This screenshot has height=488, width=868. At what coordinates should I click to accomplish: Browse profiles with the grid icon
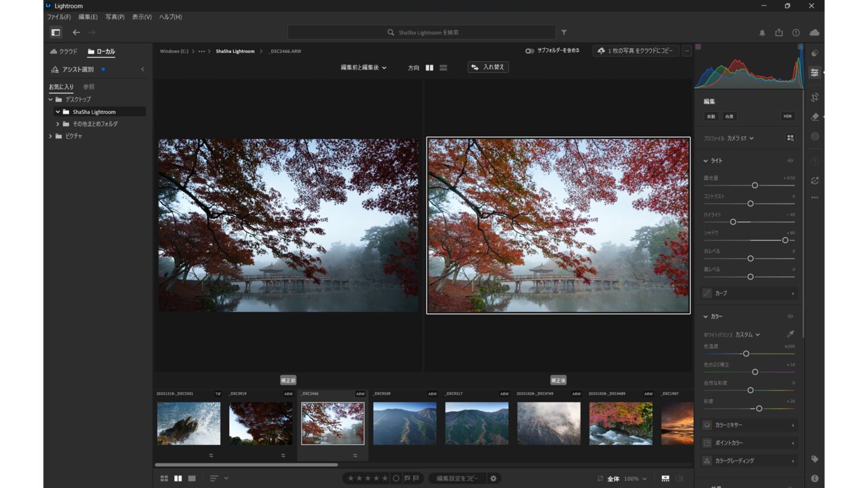[790, 138]
